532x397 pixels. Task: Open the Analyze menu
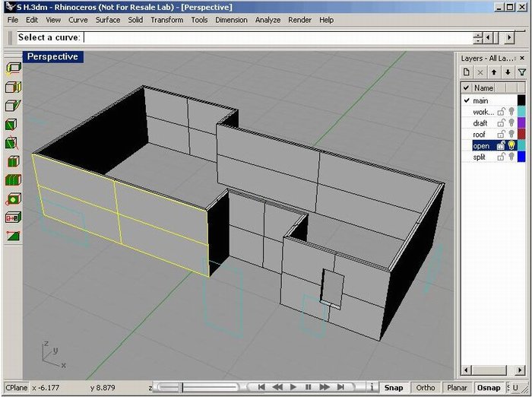(268, 20)
